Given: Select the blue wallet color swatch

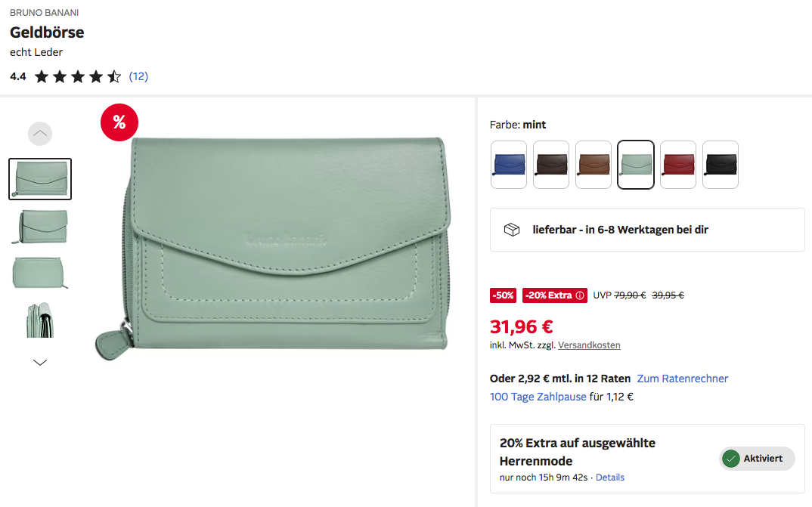Looking at the screenshot, I should tap(509, 165).
